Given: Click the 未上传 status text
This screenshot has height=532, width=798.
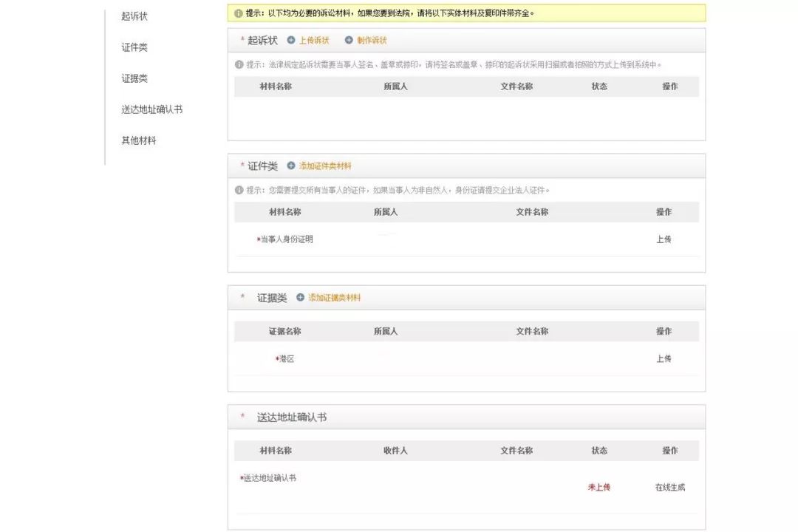Looking at the screenshot, I should (x=598, y=487).
